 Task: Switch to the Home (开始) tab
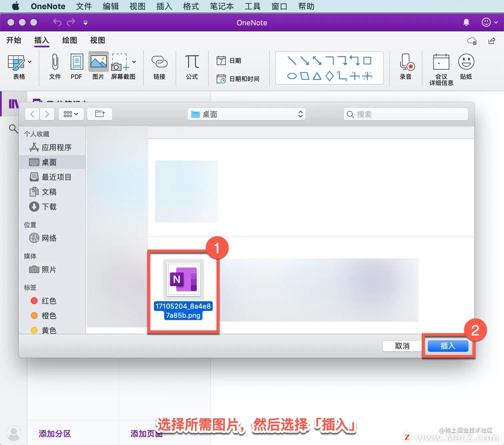[14, 40]
